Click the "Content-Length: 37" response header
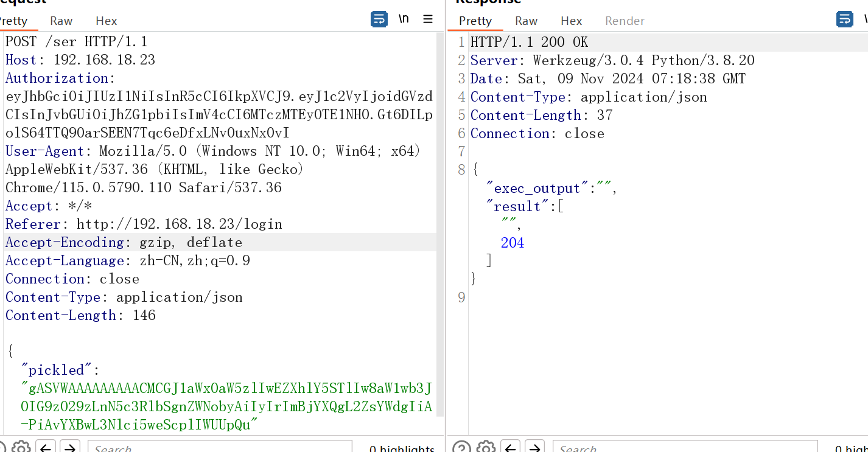Image resolution: width=868 pixels, height=452 pixels. pos(542,115)
